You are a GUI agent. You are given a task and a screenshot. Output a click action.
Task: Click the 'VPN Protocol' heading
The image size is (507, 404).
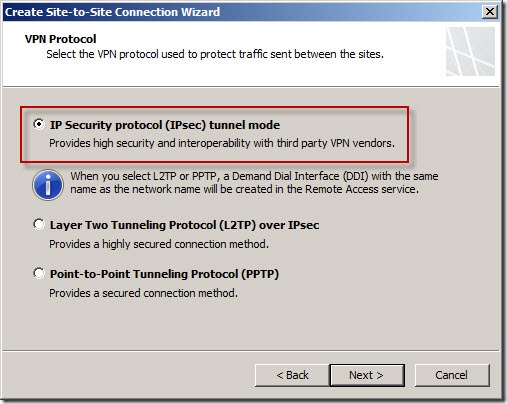pyautogui.click(x=60, y=39)
